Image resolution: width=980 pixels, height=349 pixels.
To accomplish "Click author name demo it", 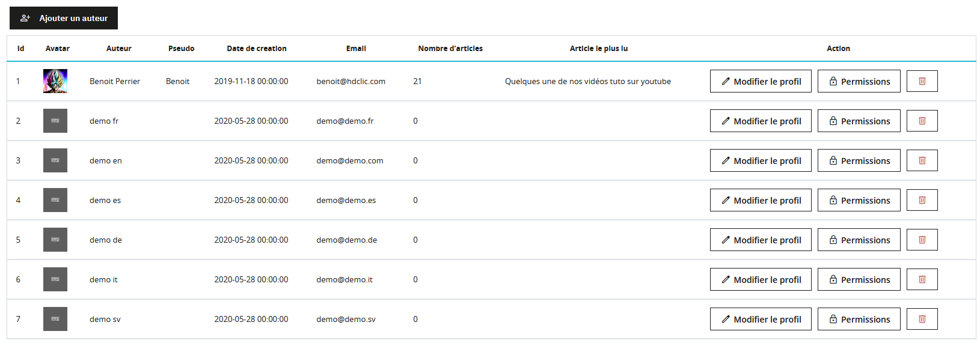I will pos(103,279).
